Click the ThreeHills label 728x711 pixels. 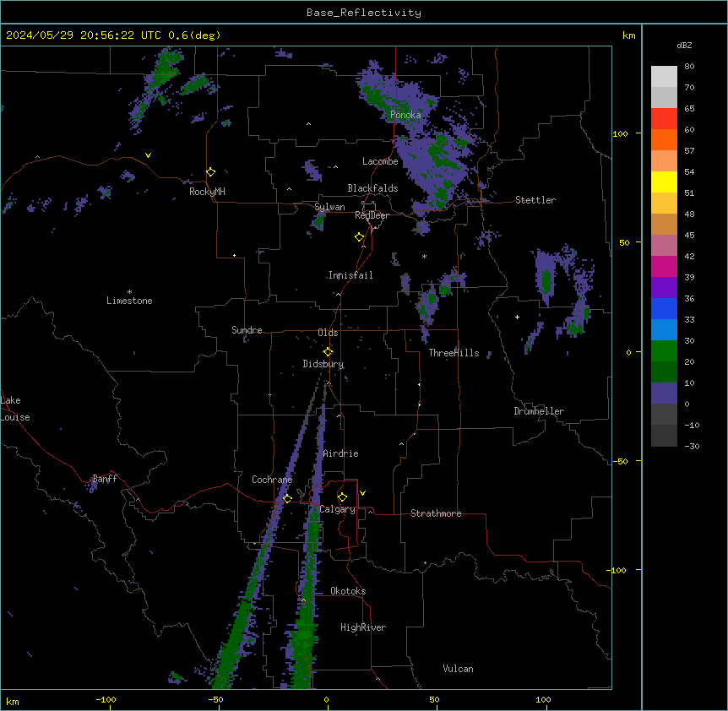click(454, 353)
